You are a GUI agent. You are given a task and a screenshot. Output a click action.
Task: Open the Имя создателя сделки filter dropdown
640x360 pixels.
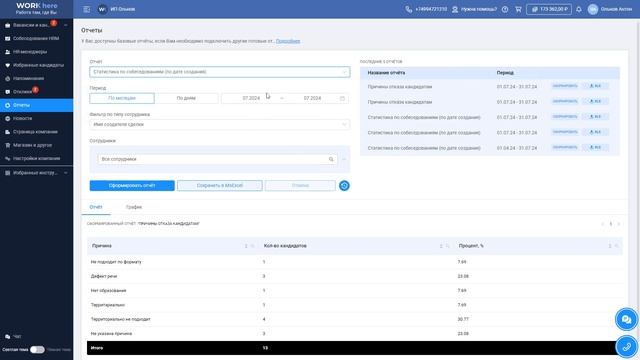click(220, 124)
